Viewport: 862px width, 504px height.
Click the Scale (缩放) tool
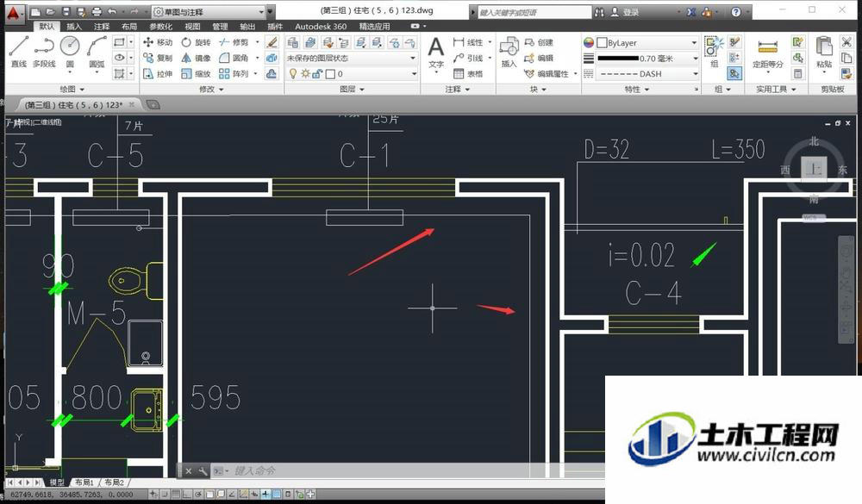coord(196,73)
